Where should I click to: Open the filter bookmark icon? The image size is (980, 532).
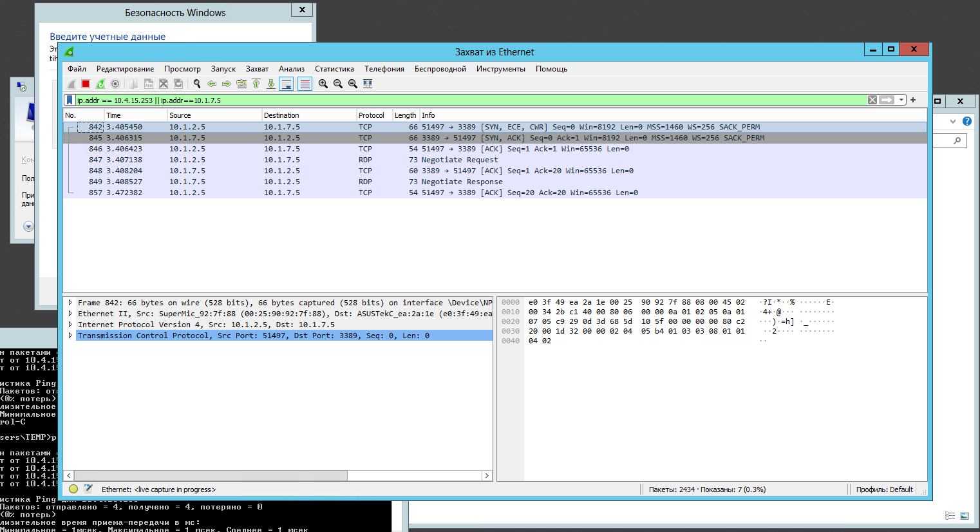point(70,100)
